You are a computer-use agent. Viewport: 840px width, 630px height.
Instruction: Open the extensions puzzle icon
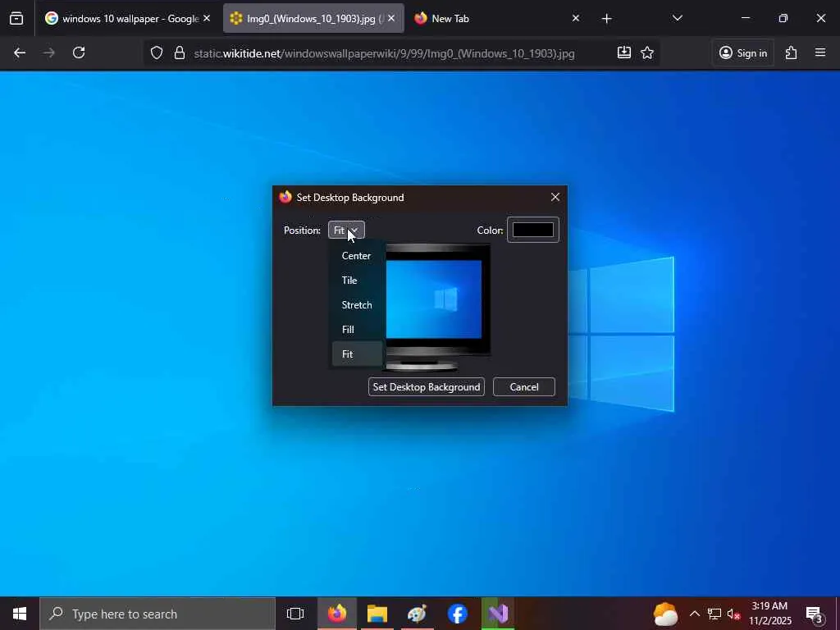click(x=792, y=52)
